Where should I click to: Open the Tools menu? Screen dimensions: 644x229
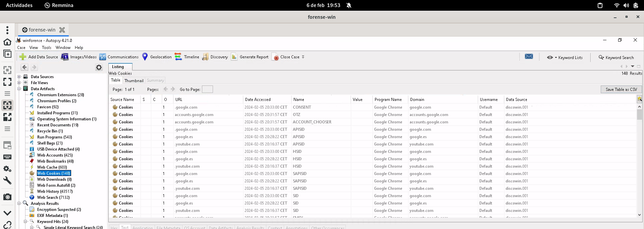pyautogui.click(x=47, y=48)
